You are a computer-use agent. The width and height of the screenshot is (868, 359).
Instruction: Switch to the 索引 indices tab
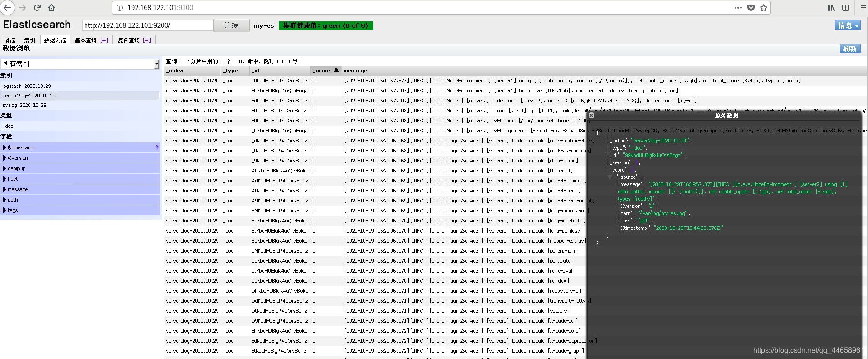coord(30,40)
